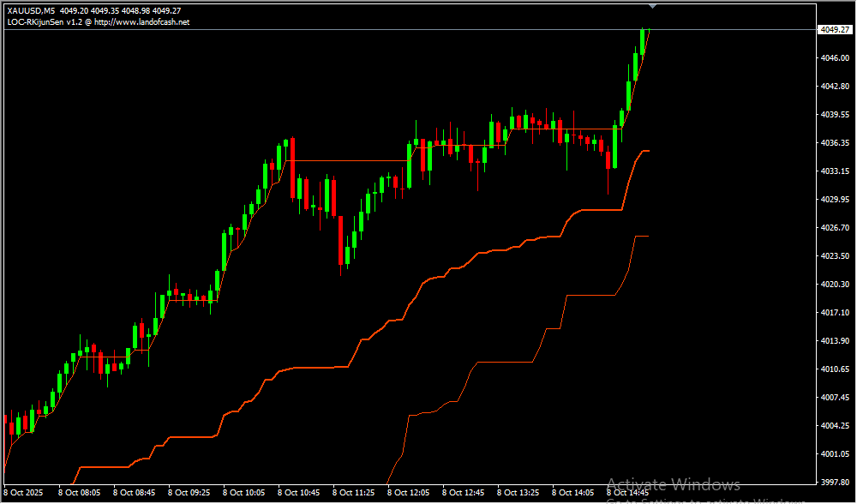This screenshot has width=857, height=504.
Task: Click the latest green candle at chart top
Action: 642,41
